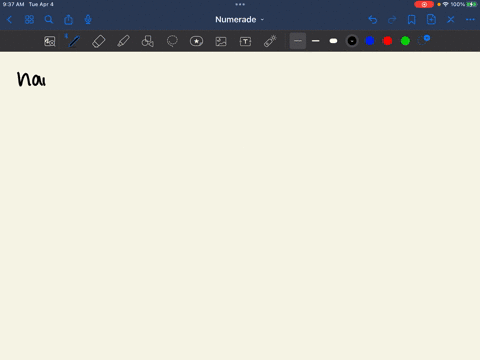Close the editing toolbar with X
This screenshot has height=360, width=480.
click(x=451, y=20)
